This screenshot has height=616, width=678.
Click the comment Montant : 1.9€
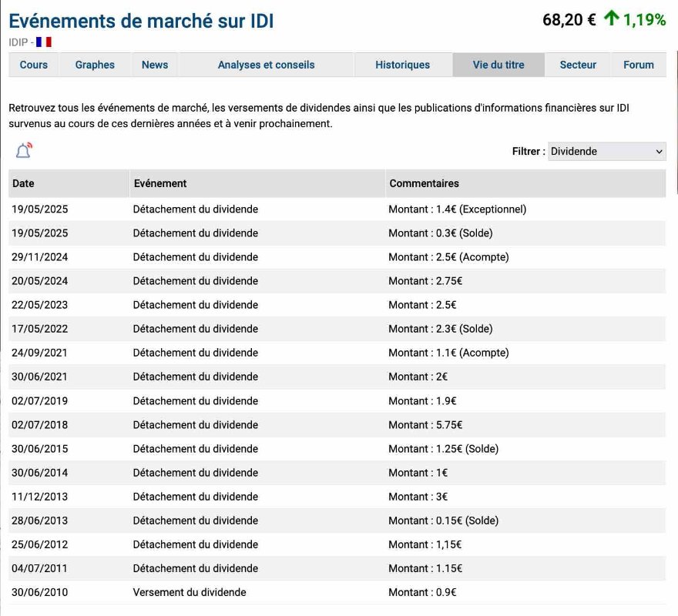[422, 400]
